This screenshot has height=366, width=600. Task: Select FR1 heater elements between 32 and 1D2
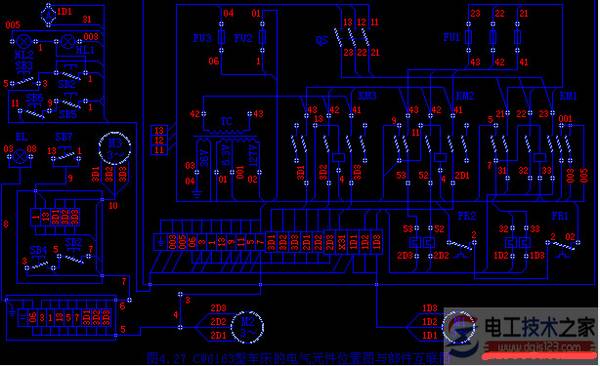pos(518,242)
